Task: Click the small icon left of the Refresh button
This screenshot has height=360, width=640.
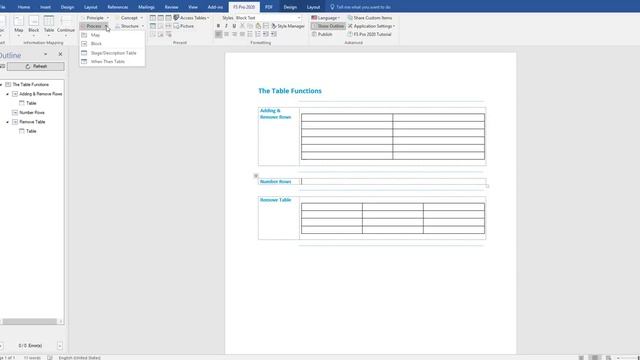Action: point(2,66)
